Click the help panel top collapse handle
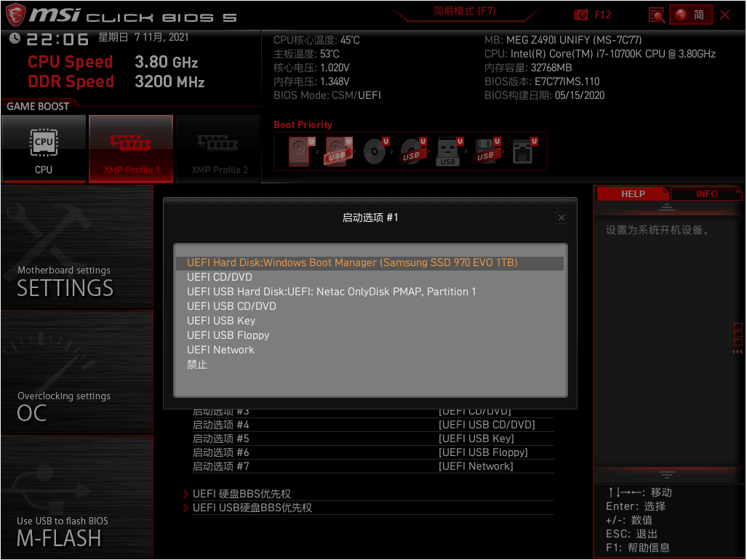This screenshot has height=560, width=747. pyautogui.click(x=666, y=207)
